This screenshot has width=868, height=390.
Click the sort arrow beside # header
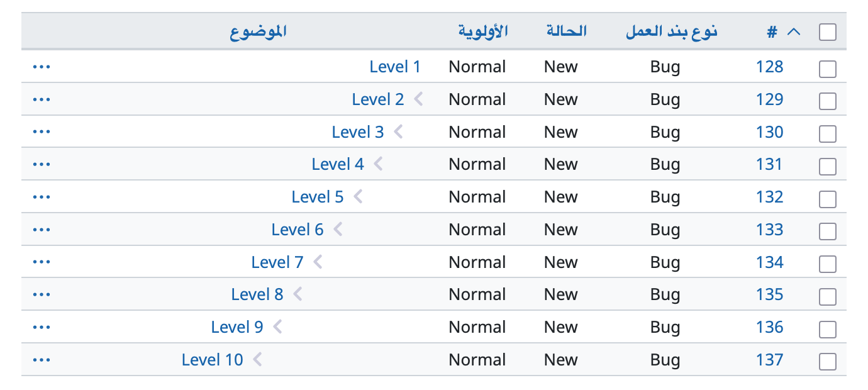tap(794, 31)
